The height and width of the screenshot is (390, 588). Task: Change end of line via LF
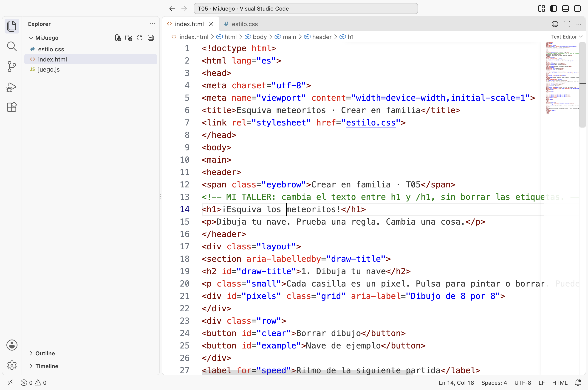coord(541,382)
